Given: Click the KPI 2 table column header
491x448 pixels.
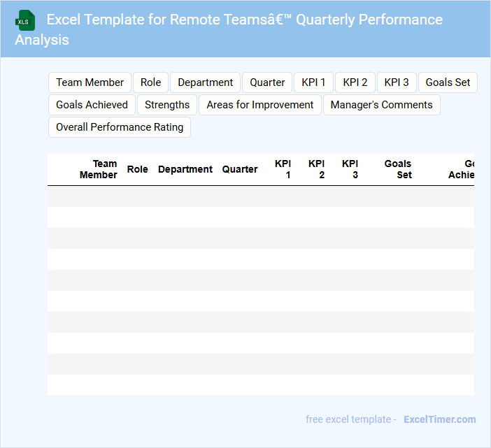Looking at the screenshot, I should tap(316, 169).
